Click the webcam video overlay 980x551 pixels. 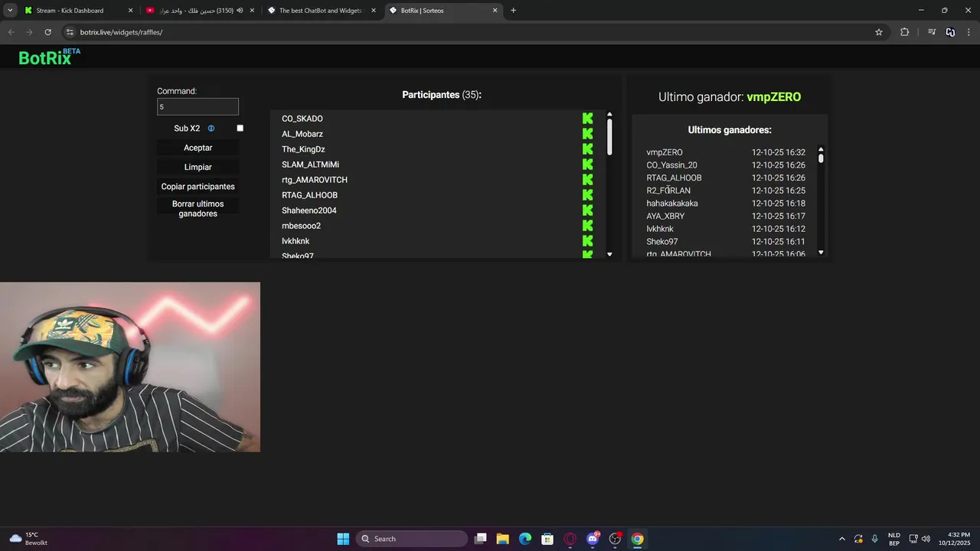click(x=130, y=367)
